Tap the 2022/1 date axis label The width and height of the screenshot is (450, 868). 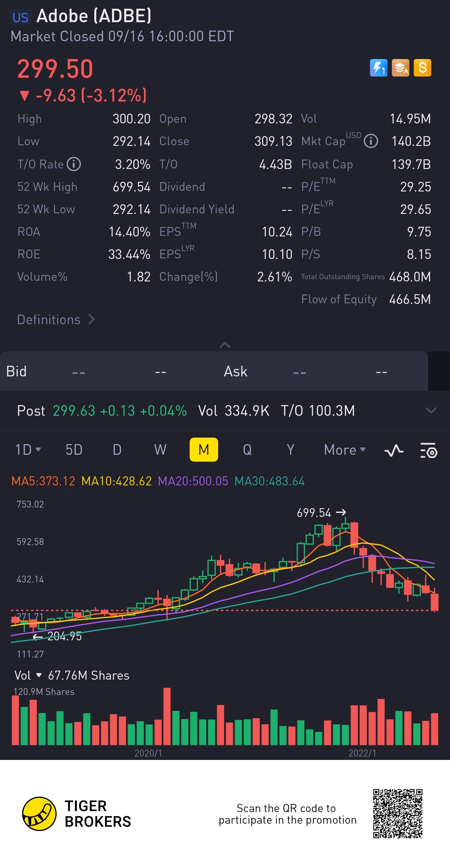[362, 753]
